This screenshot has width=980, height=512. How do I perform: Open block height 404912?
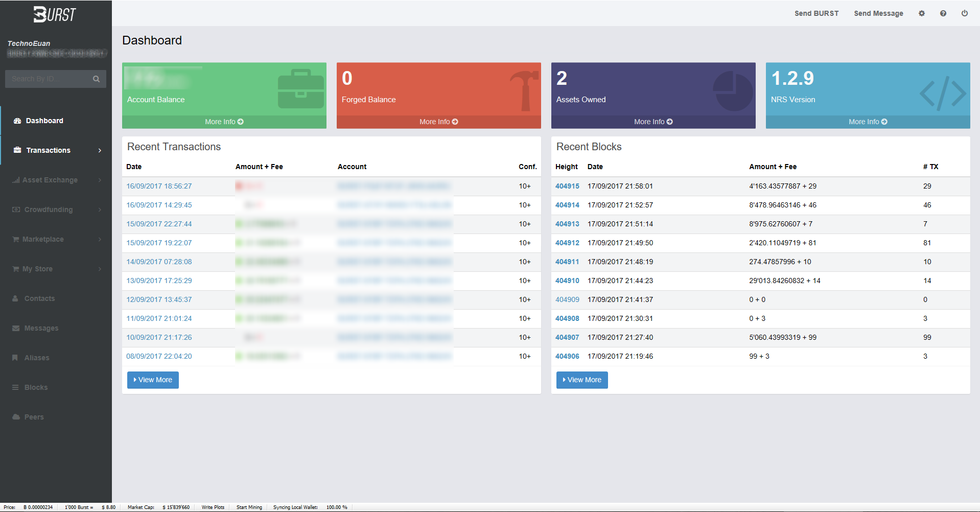coord(567,243)
